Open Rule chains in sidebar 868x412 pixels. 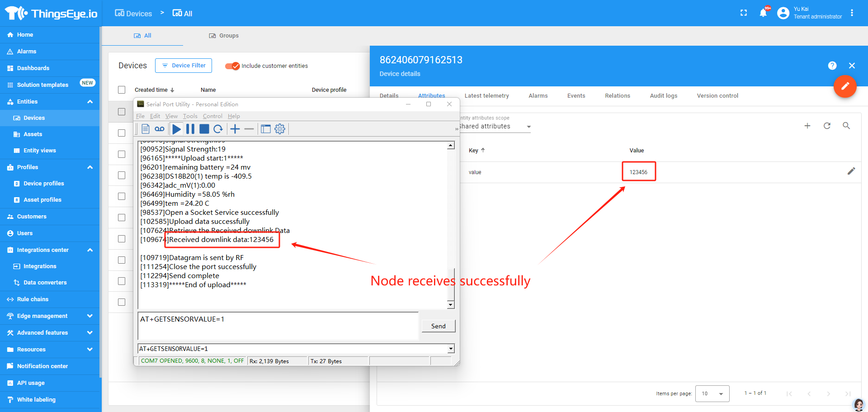point(50,299)
